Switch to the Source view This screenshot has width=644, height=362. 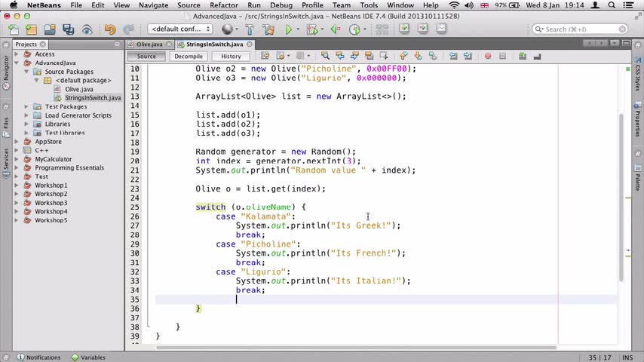tap(146, 57)
